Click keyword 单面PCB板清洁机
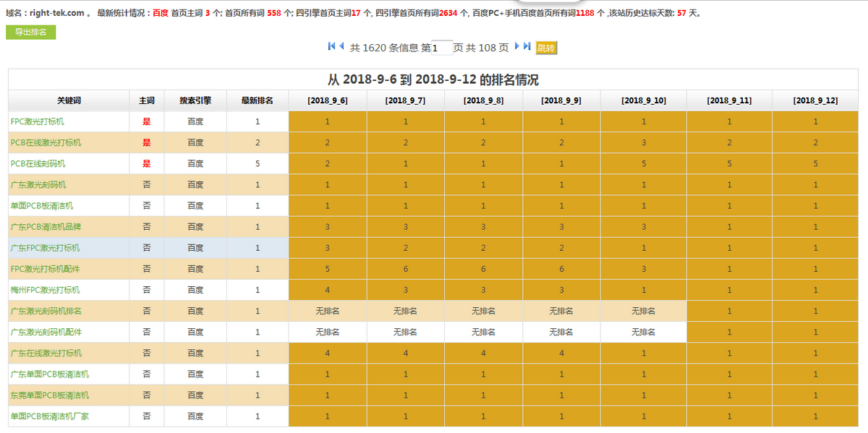Screen dimensions: 868x433 pyautogui.click(x=41, y=205)
